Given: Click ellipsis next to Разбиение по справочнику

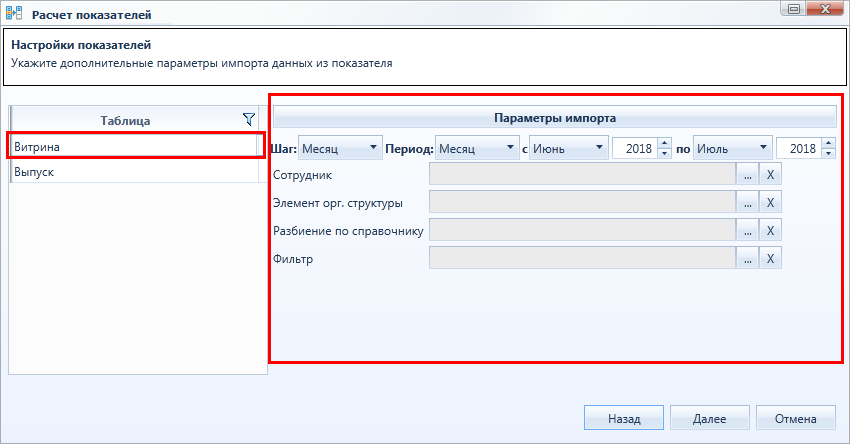Looking at the screenshot, I should (x=748, y=231).
